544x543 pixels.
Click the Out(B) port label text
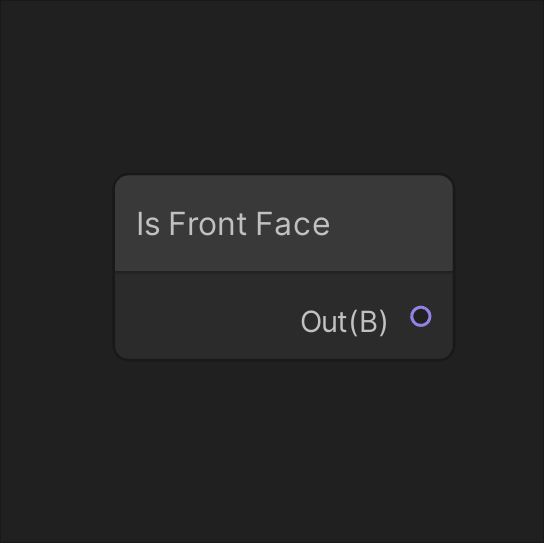pos(344,322)
